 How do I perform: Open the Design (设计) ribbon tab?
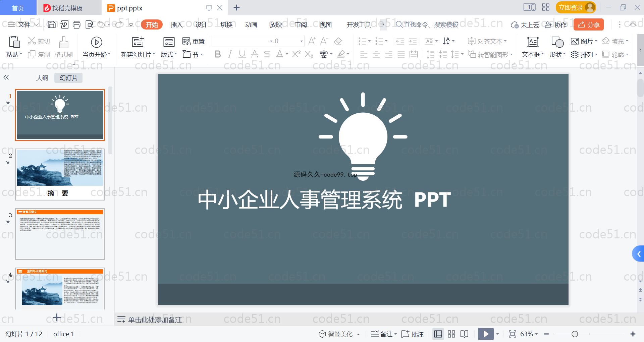tap(201, 24)
